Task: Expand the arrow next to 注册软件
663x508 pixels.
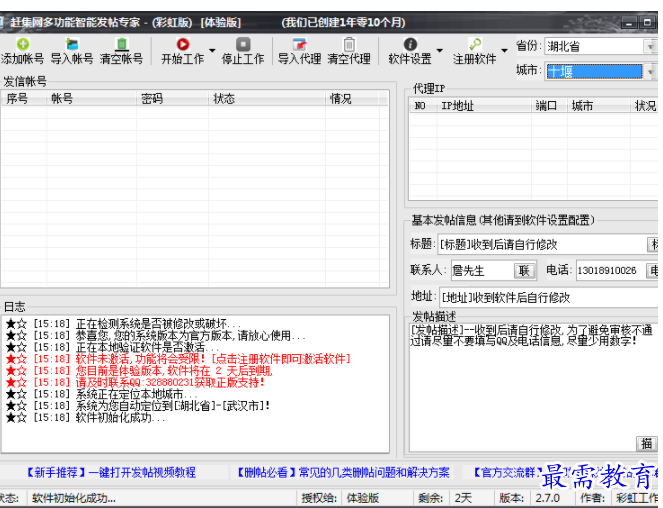Action: coord(504,51)
